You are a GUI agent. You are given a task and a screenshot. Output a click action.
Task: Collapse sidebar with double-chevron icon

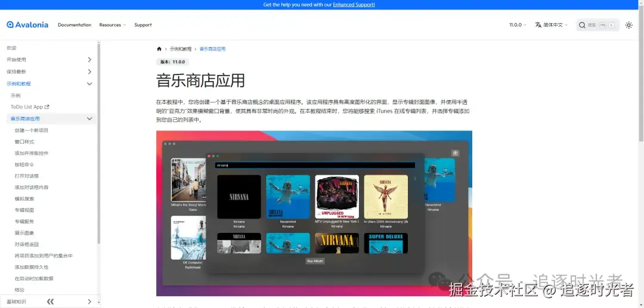point(50,301)
